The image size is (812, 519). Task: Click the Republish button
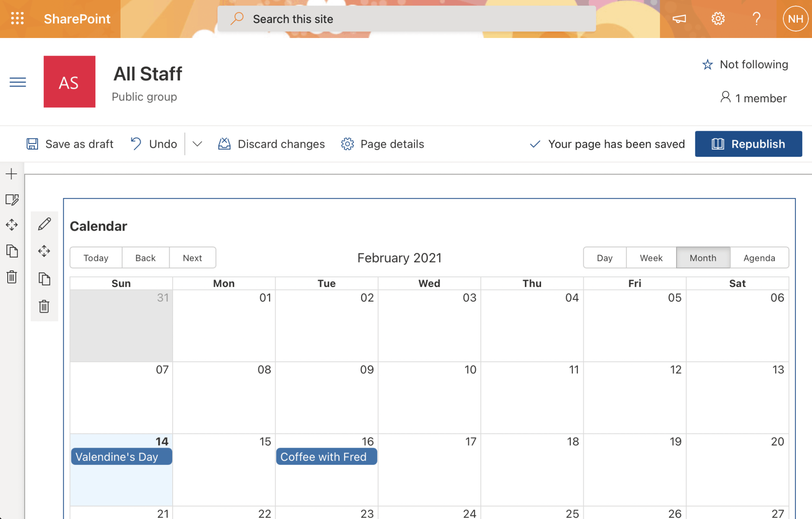click(748, 144)
